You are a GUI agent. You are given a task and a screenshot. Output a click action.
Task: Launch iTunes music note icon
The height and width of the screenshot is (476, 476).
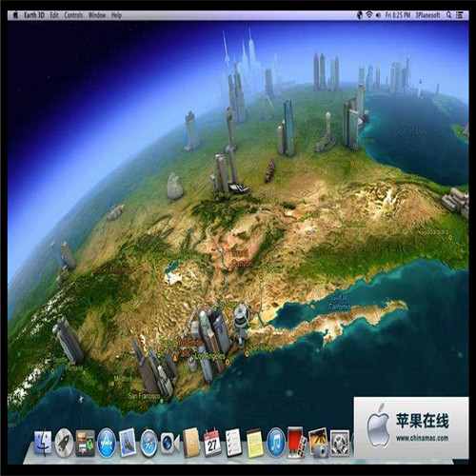click(275, 443)
